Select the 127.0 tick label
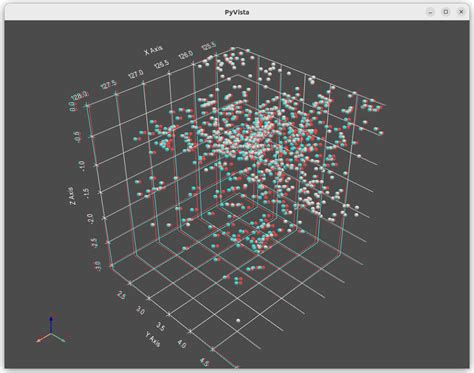 pos(136,74)
